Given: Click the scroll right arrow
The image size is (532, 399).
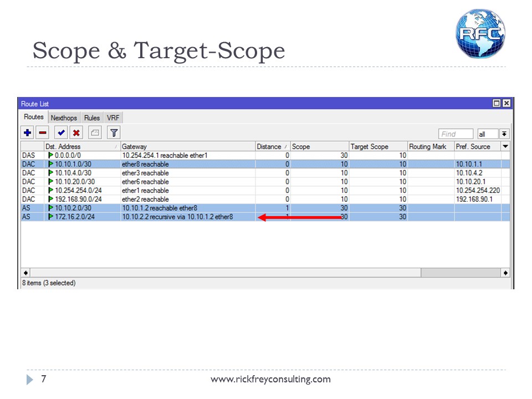Looking at the screenshot, I should tap(505, 273).
